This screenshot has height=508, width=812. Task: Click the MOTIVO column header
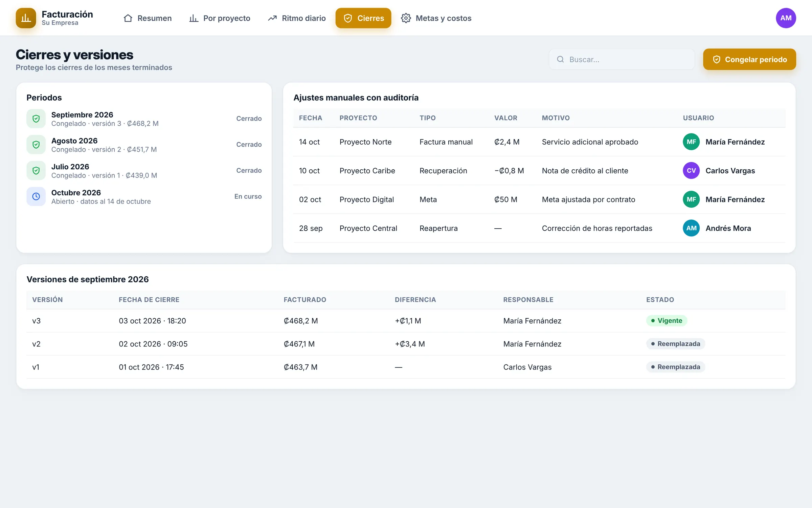click(556, 118)
